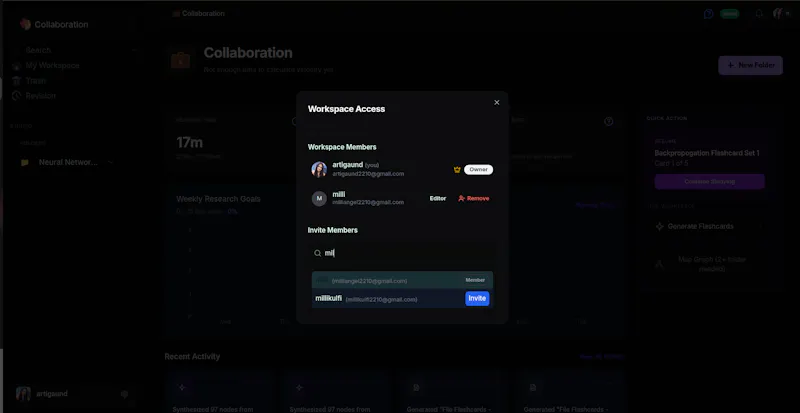Click the Train icon in sidebar
Screen dimensions: 800x413
tap(16, 81)
